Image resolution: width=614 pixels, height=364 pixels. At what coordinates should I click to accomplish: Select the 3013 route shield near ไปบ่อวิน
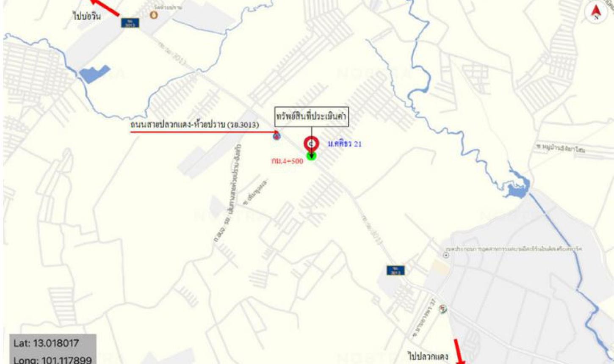pyautogui.click(x=130, y=23)
